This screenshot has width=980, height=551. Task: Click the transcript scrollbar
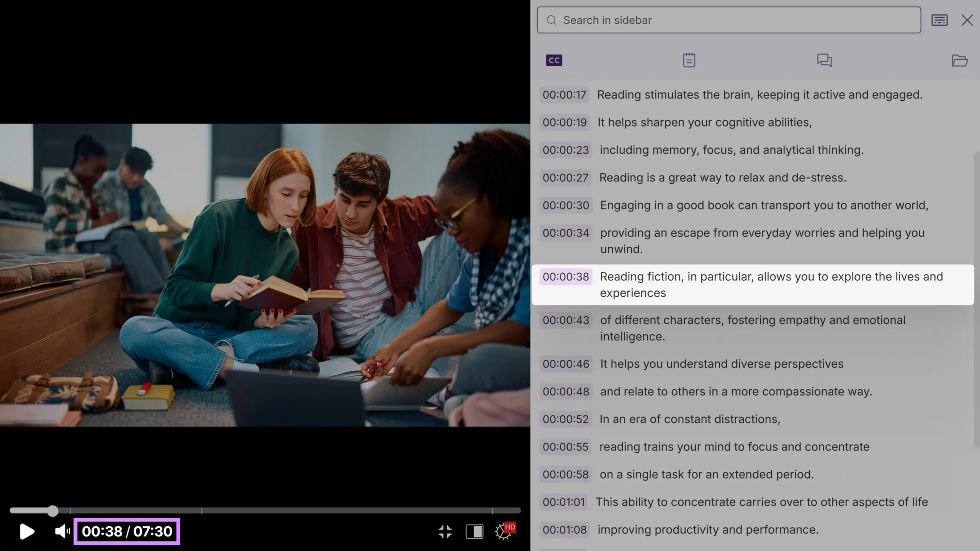click(977, 298)
